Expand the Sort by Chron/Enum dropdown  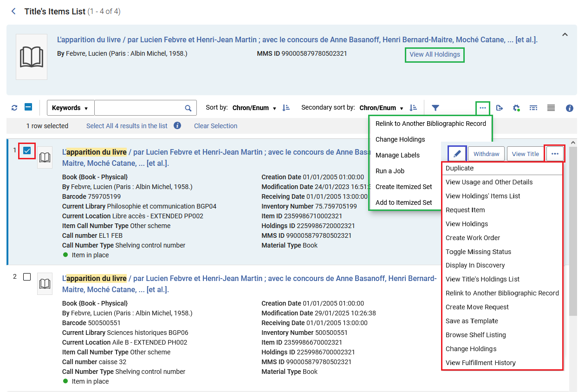tap(254, 108)
